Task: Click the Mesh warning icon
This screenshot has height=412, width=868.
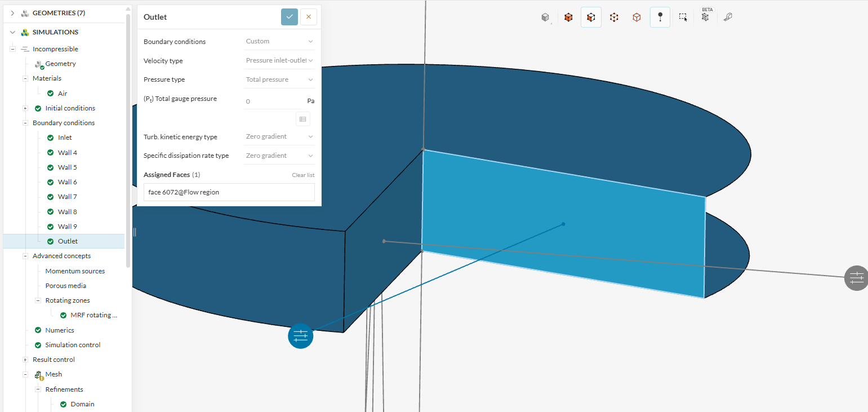Action: tap(39, 375)
